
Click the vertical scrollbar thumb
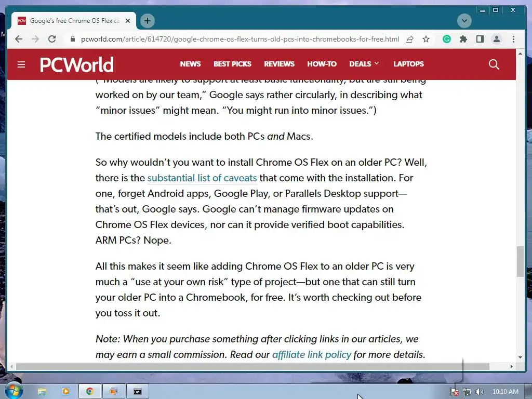(x=520, y=262)
